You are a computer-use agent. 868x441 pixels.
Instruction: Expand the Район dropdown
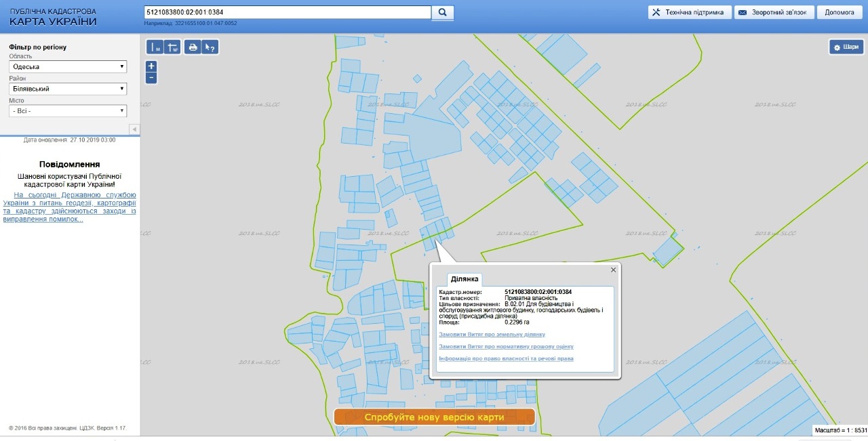[x=67, y=89]
